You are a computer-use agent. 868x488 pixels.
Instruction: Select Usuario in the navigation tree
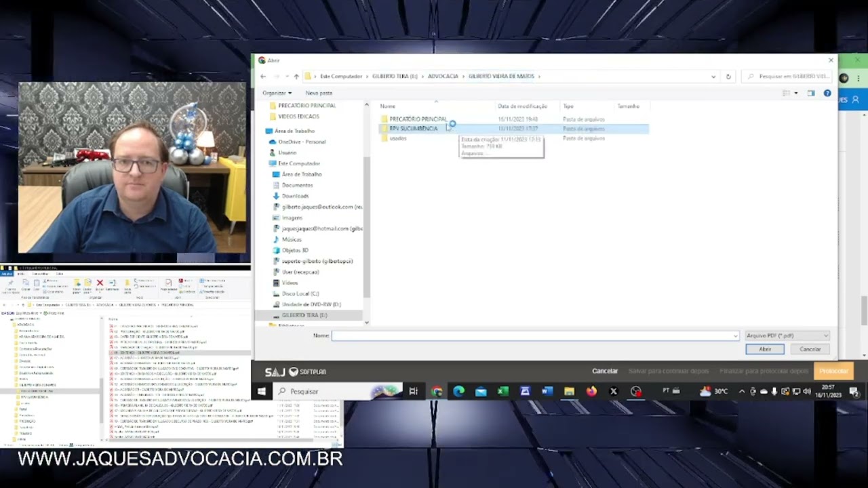288,152
